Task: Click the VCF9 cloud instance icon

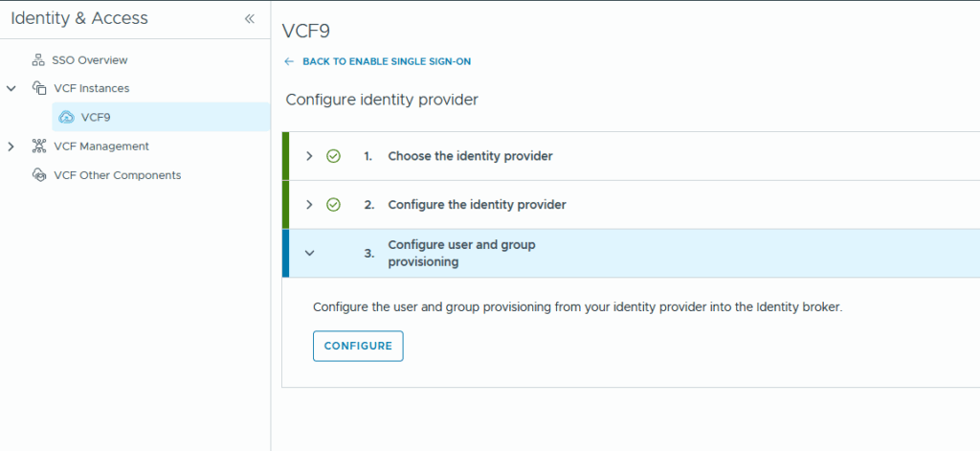Action: point(66,117)
